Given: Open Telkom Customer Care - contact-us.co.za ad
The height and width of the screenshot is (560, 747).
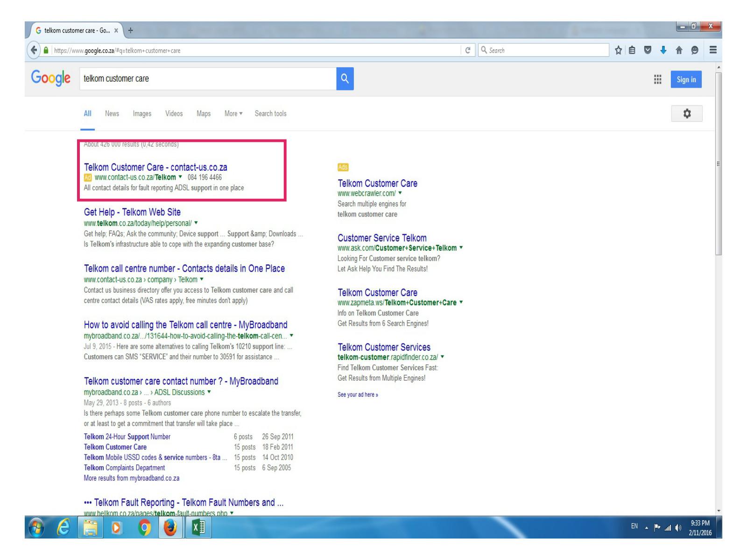Looking at the screenshot, I should point(155,167).
